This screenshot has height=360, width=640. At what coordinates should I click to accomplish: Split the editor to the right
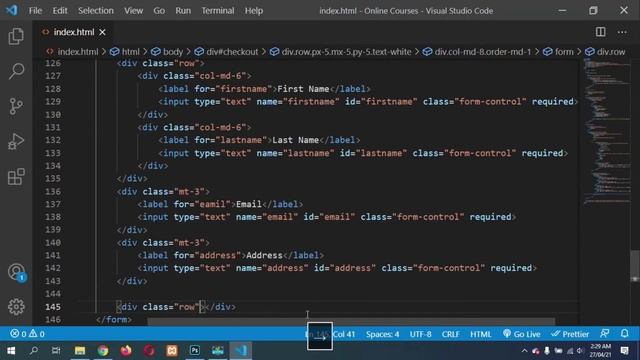(x=600, y=32)
